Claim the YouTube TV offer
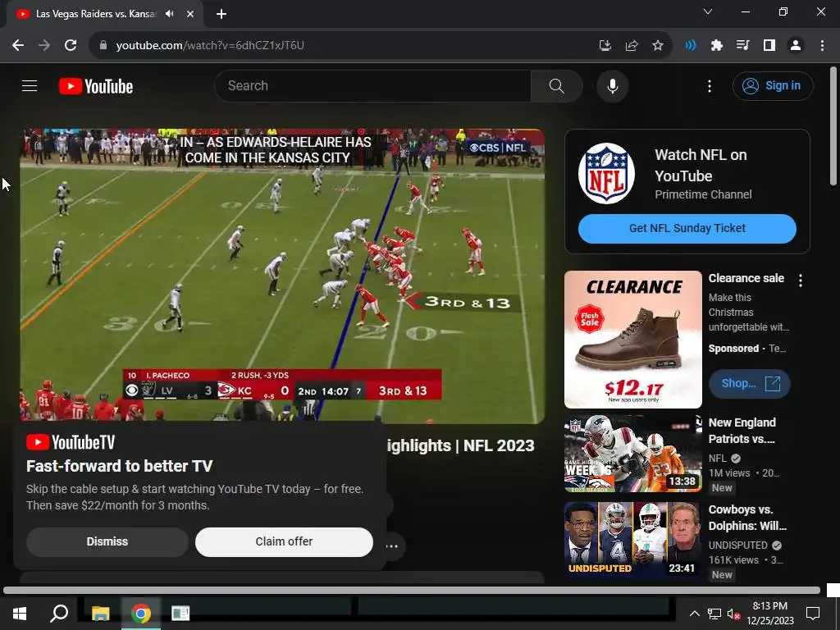This screenshot has width=840, height=630. (284, 541)
